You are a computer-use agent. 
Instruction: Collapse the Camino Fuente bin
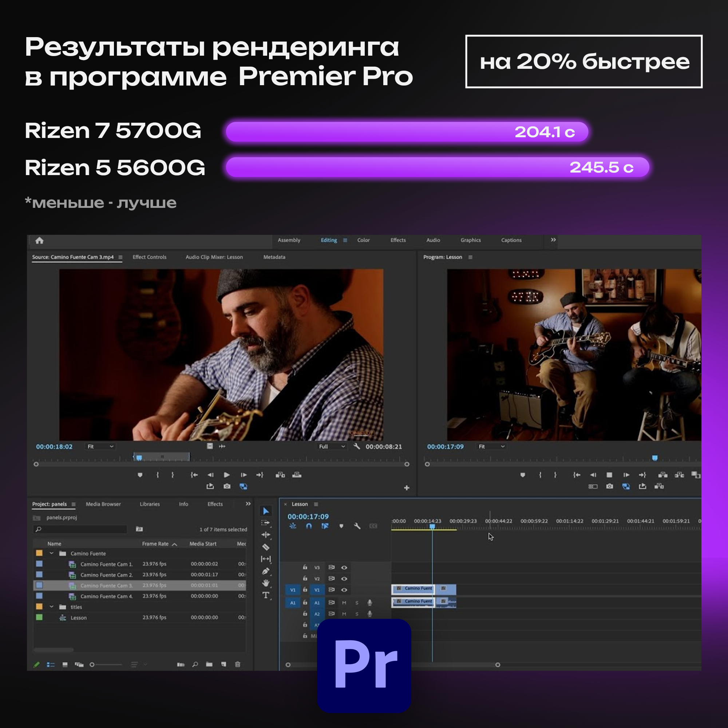(52, 554)
